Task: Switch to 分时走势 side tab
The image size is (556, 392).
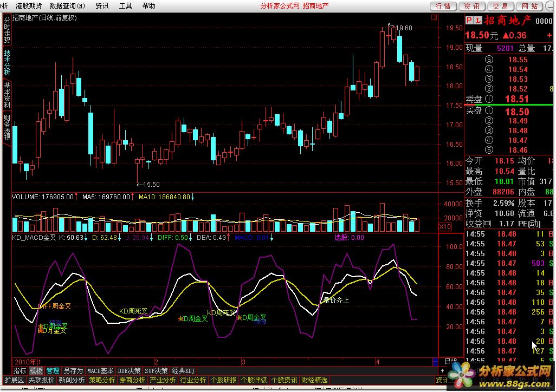Action: [7, 30]
